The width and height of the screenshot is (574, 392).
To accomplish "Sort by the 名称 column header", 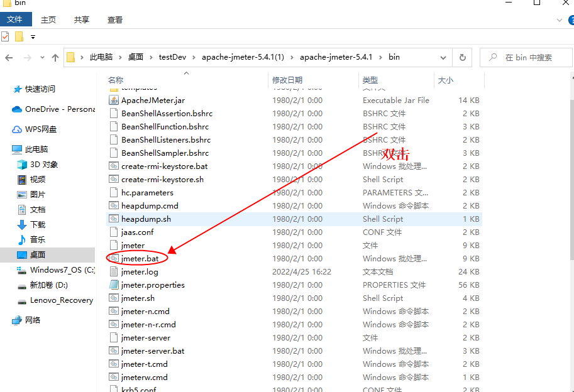I will tap(187, 80).
